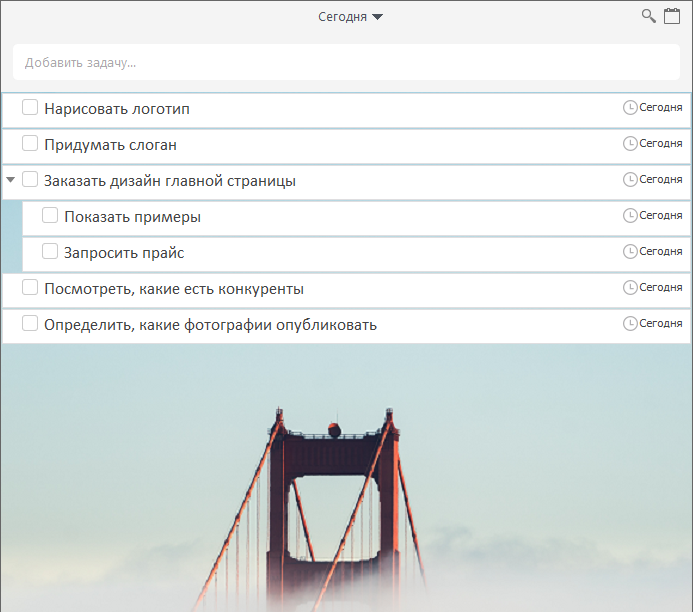This screenshot has height=612, width=693.
Task: Click clock icon on Придумать слоган row
Action: point(630,144)
